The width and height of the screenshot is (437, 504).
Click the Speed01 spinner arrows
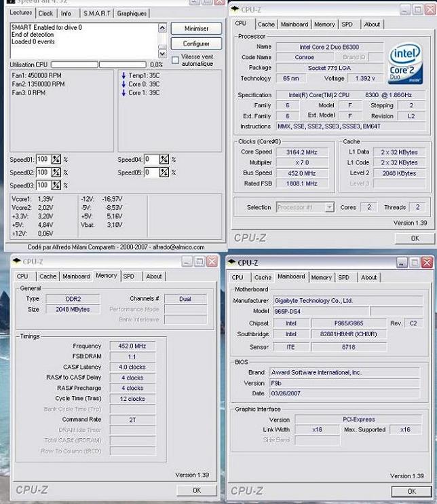pos(56,160)
